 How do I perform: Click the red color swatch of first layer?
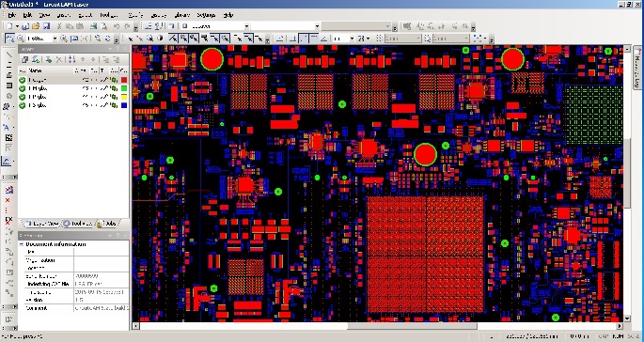pos(124,80)
